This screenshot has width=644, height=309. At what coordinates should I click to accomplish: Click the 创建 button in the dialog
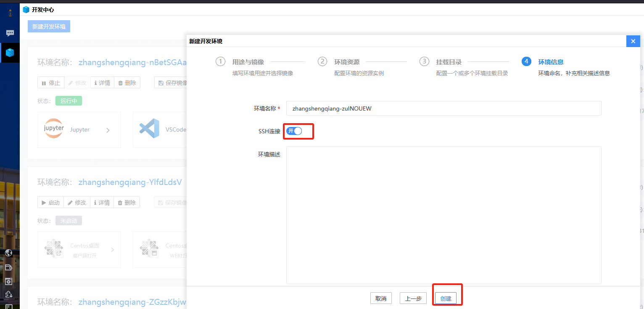(446, 298)
